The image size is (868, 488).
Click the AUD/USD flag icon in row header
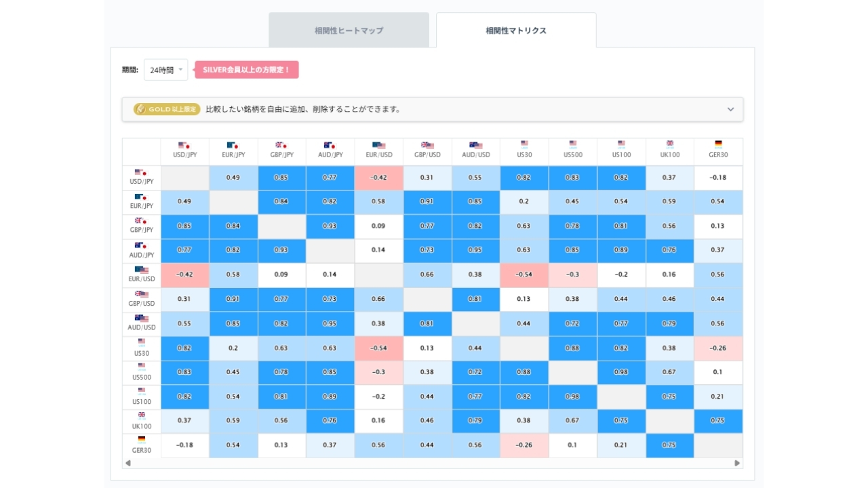tap(142, 319)
